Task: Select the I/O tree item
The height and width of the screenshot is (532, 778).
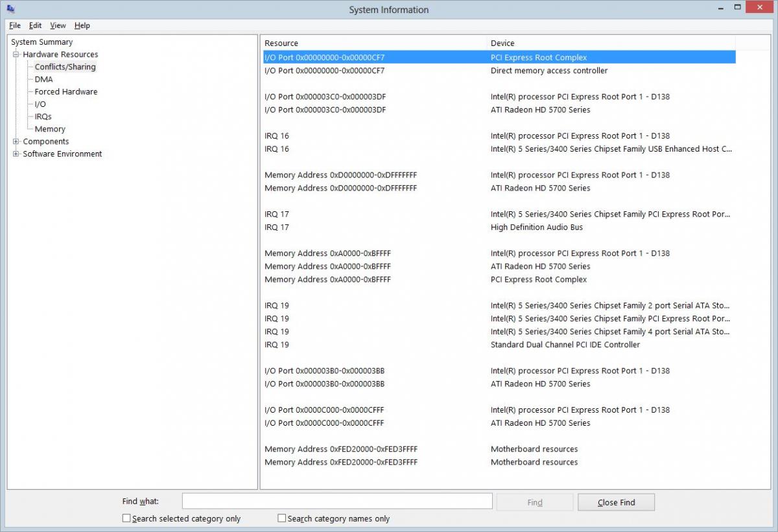Action: [x=40, y=104]
